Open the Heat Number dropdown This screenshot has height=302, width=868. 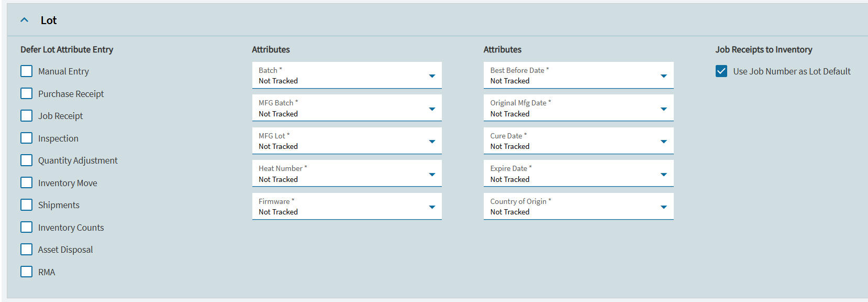click(x=347, y=174)
